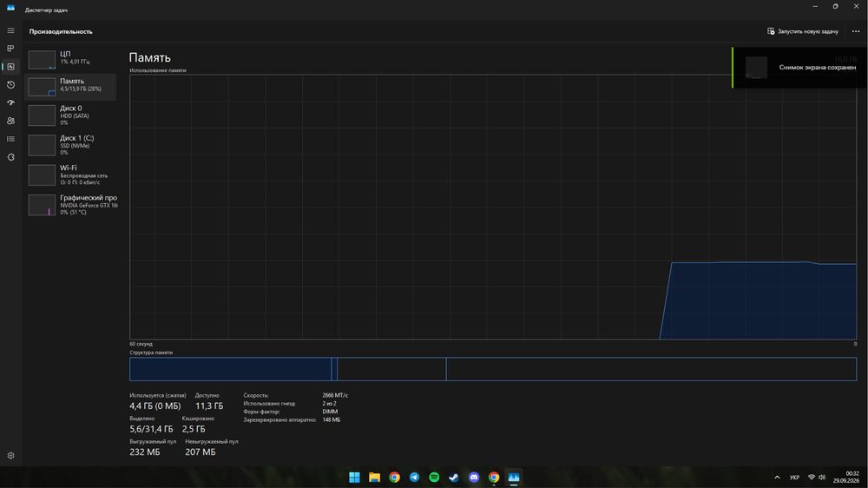This screenshot has width=868, height=488.
Task: Click the Снимок экрана сохранен notification
Action: coord(799,67)
